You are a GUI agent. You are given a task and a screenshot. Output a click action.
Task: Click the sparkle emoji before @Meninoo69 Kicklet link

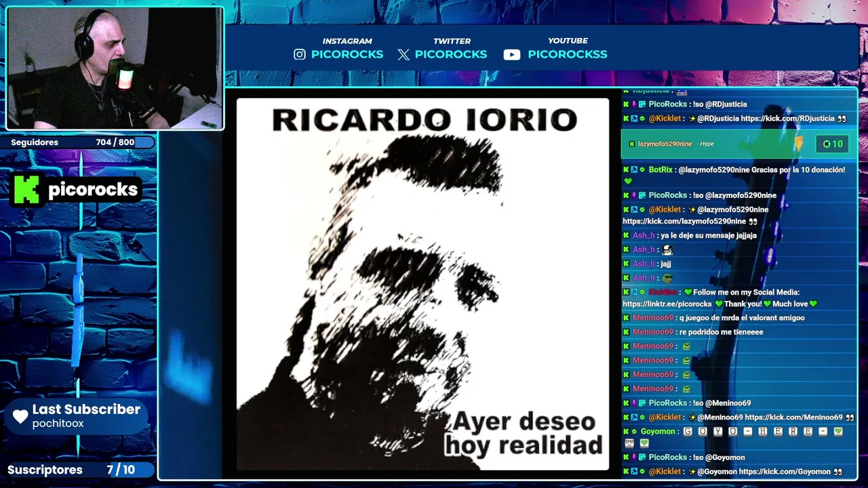pos(692,418)
